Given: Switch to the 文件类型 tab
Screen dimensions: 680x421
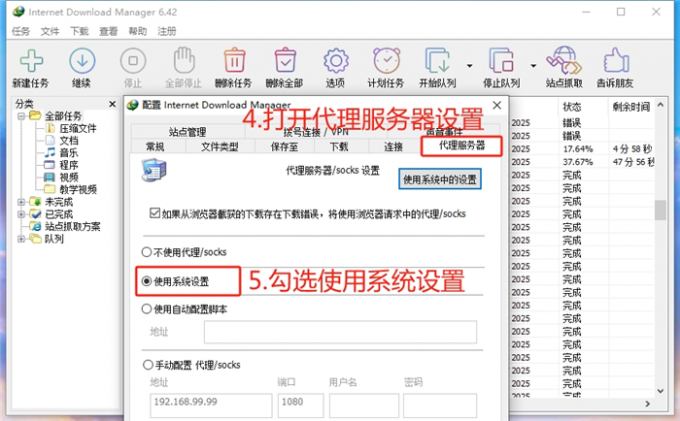Looking at the screenshot, I should [x=220, y=147].
